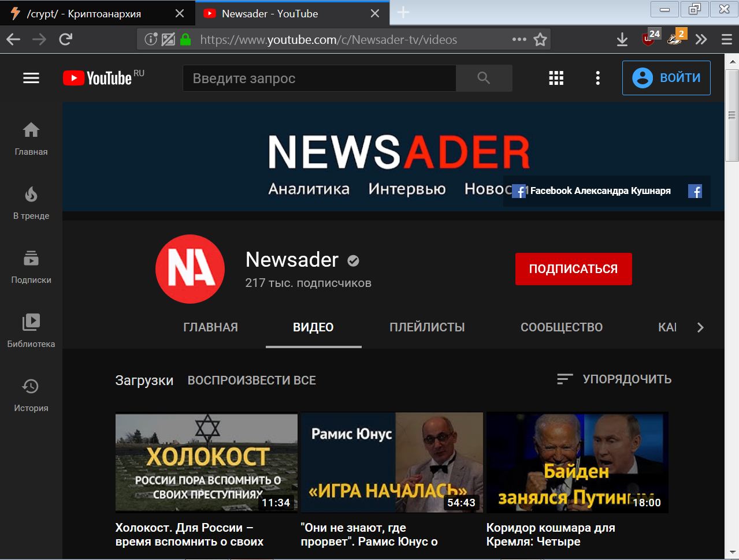This screenshot has height=560, width=739.
Task: Show more channel tabs with right chevron
Action: coord(700,327)
